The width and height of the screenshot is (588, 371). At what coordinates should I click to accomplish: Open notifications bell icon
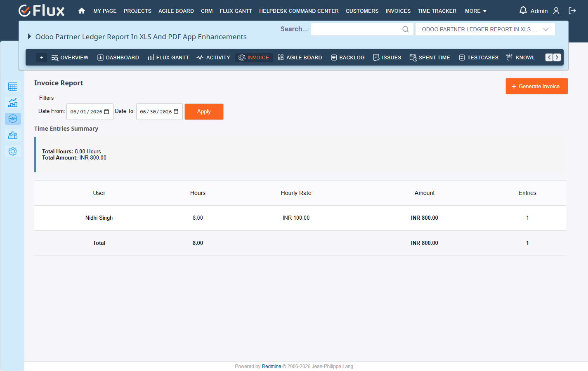coord(523,10)
